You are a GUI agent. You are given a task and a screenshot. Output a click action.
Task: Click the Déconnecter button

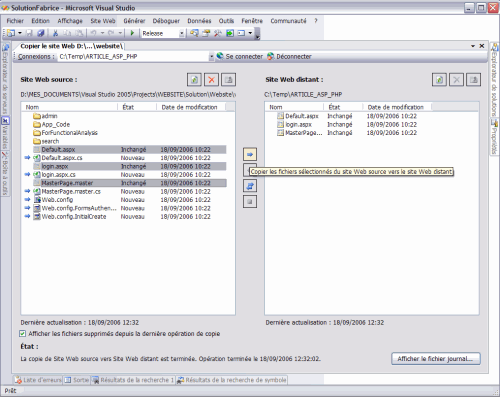[289, 57]
